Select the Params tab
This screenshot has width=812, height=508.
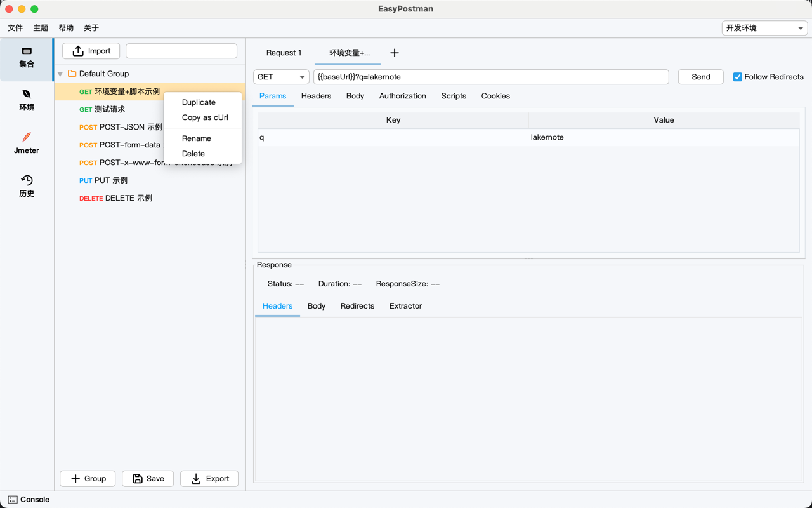pyautogui.click(x=273, y=96)
